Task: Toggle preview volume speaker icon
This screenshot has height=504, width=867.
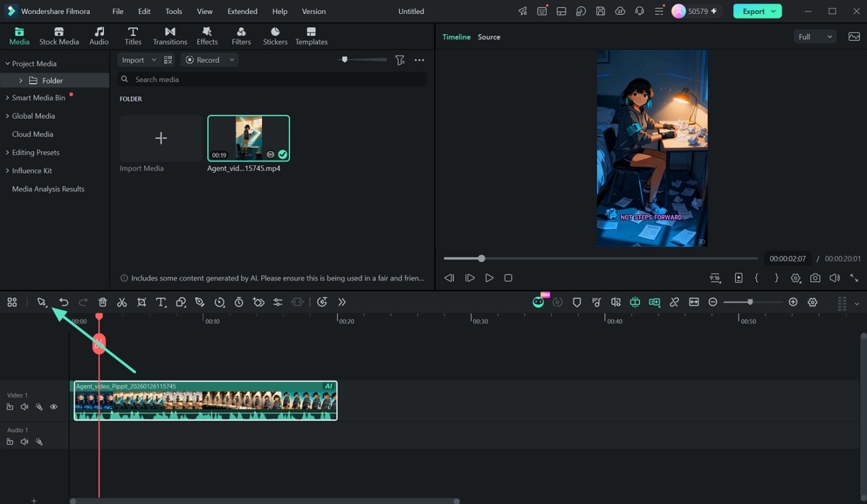Action: (x=834, y=278)
